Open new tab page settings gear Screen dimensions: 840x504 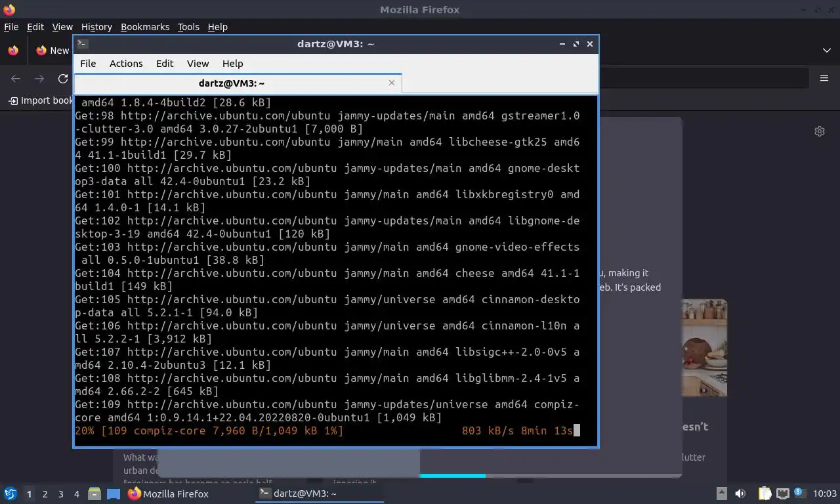(820, 131)
